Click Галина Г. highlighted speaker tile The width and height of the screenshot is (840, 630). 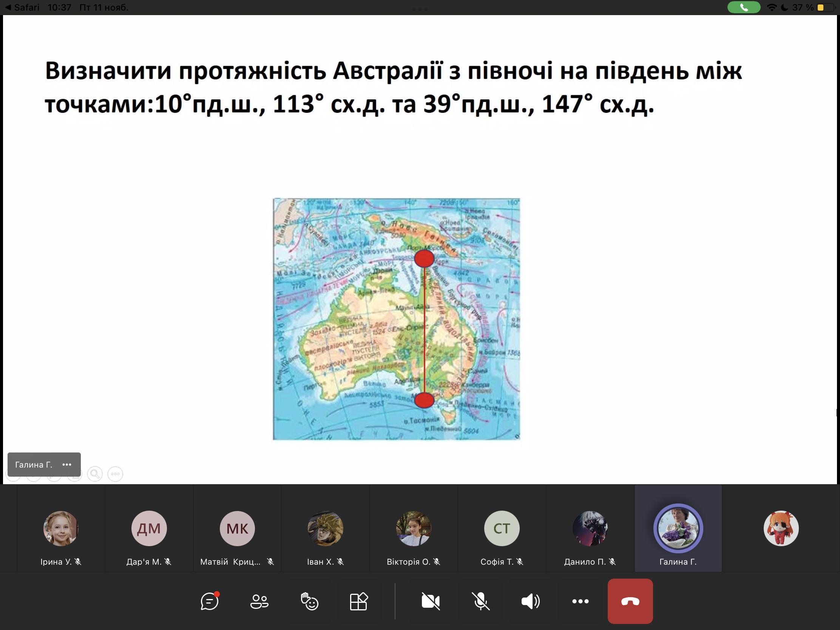pyautogui.click(x=678, y=528)
